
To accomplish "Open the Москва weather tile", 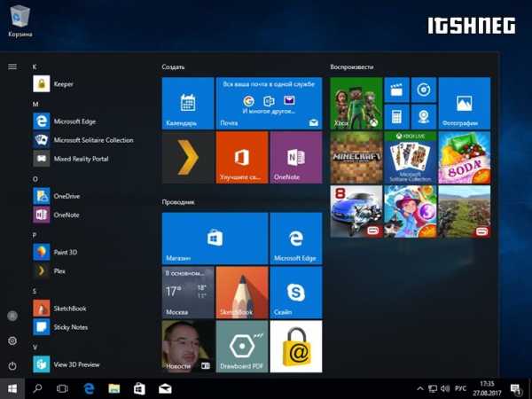I will (188, 292).
